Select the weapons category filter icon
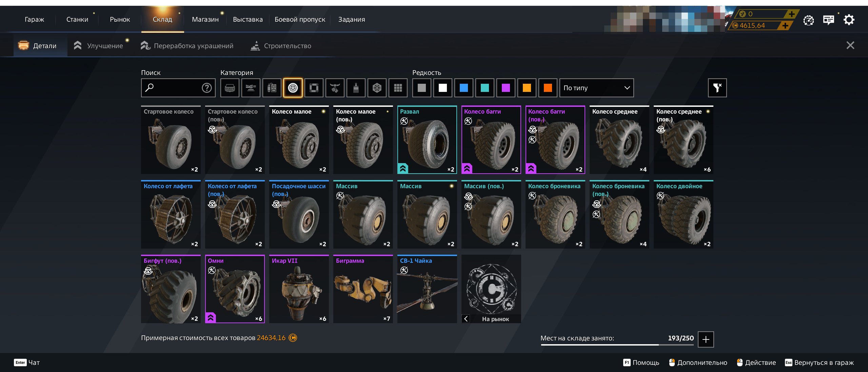Viewport: 868px width, 372px height. 251,88
